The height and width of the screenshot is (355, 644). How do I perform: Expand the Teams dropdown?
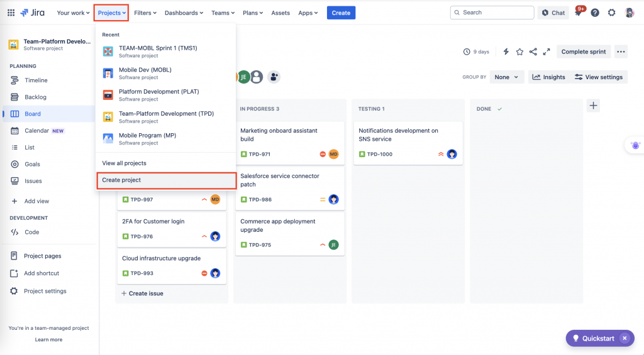223,13
